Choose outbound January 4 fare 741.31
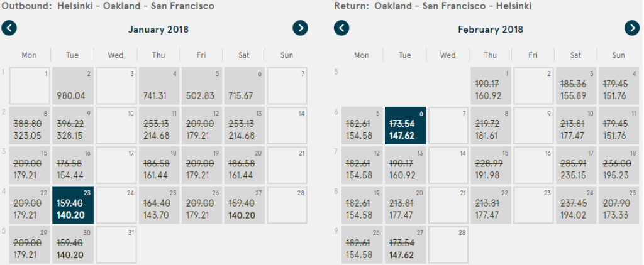Viewport: 644px width, 265px height. tap(158, 85)
